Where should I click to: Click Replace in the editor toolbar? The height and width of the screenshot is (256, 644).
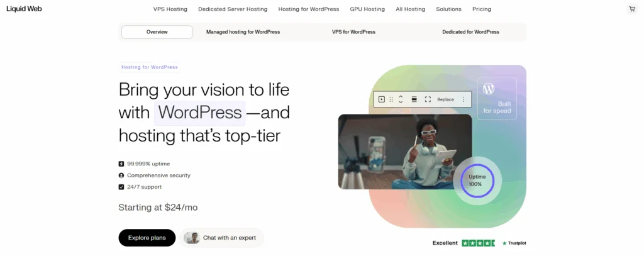click(446, 99)
